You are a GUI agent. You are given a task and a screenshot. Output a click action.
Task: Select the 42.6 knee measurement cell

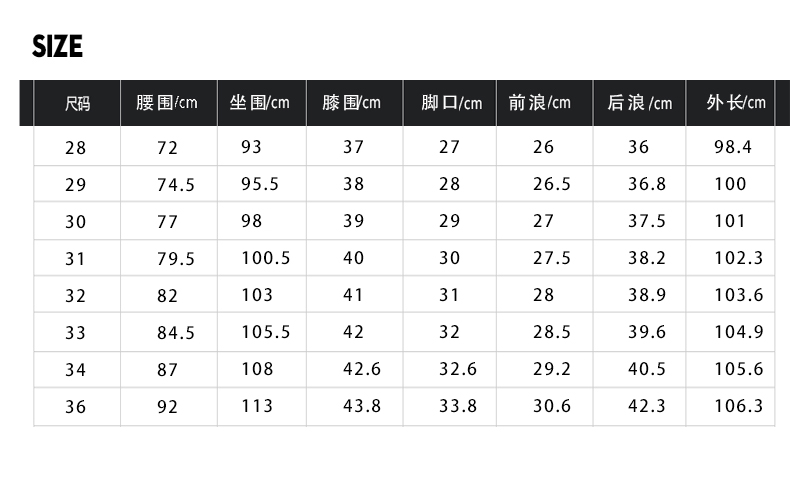362,369
